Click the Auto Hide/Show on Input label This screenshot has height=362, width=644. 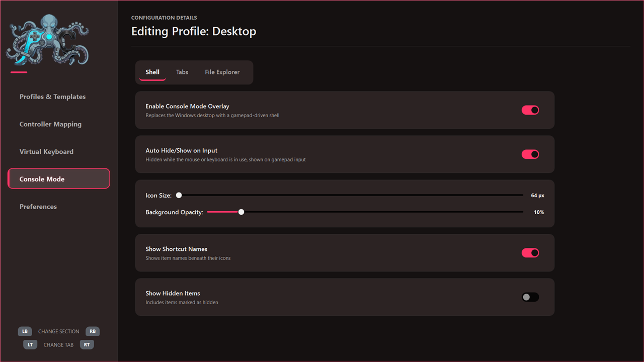click(x=182, y=151)
